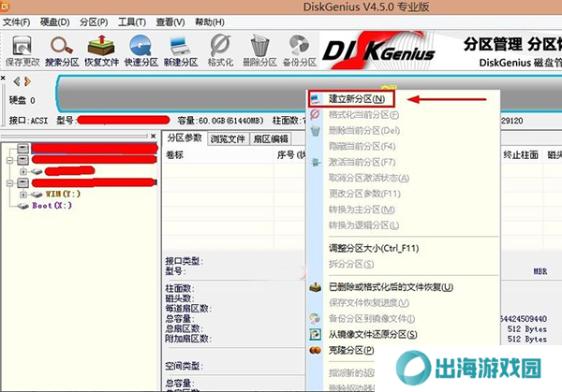This screenshot has width=562, height=392.
Task: Click the DiskGenius app icon in the title bar
Action: (x=5, y=6)
